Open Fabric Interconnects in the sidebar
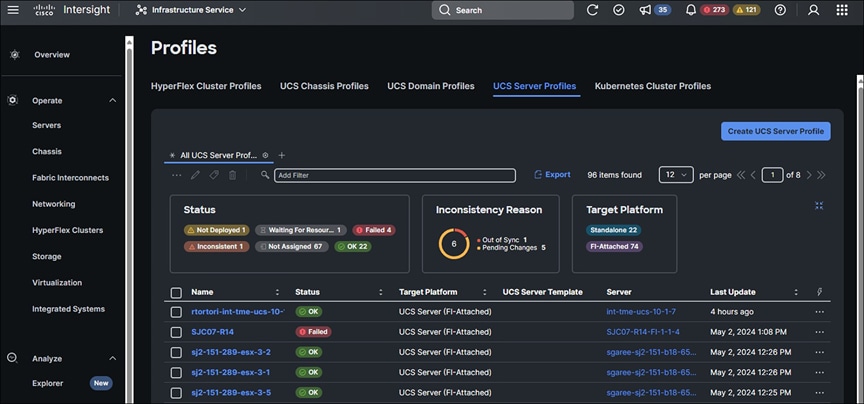This screenshot has height=404, width=864. click(71, 177)
